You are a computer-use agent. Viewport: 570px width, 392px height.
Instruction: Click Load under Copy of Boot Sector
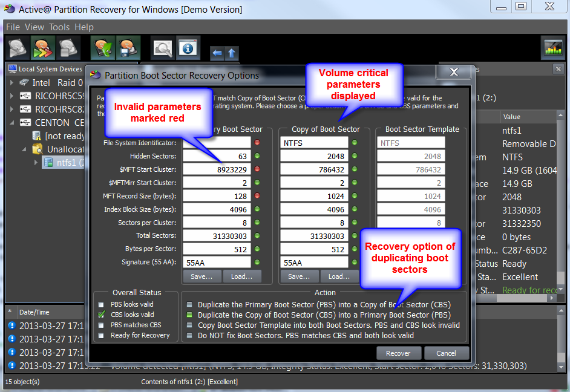339,276
